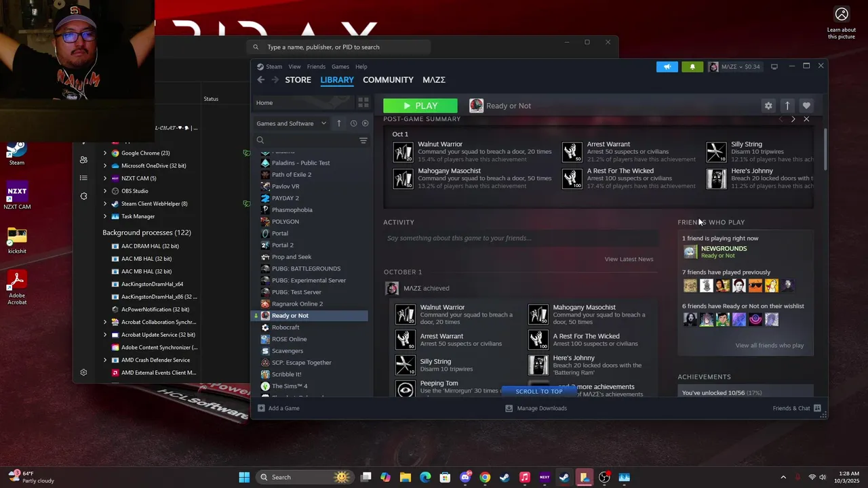
Task: Open the View menu
Action: tap(294, 66)
